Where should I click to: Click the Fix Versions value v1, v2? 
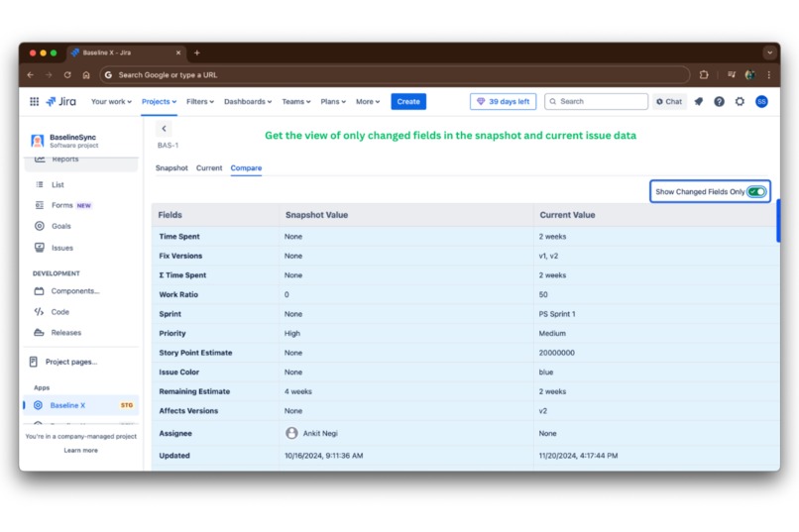(548, 256)
